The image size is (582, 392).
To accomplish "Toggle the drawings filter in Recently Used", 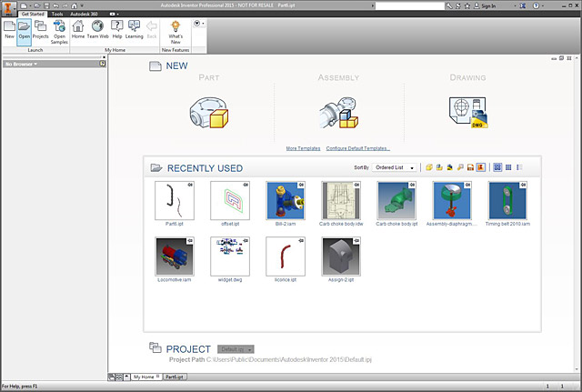I will (470, 167).
